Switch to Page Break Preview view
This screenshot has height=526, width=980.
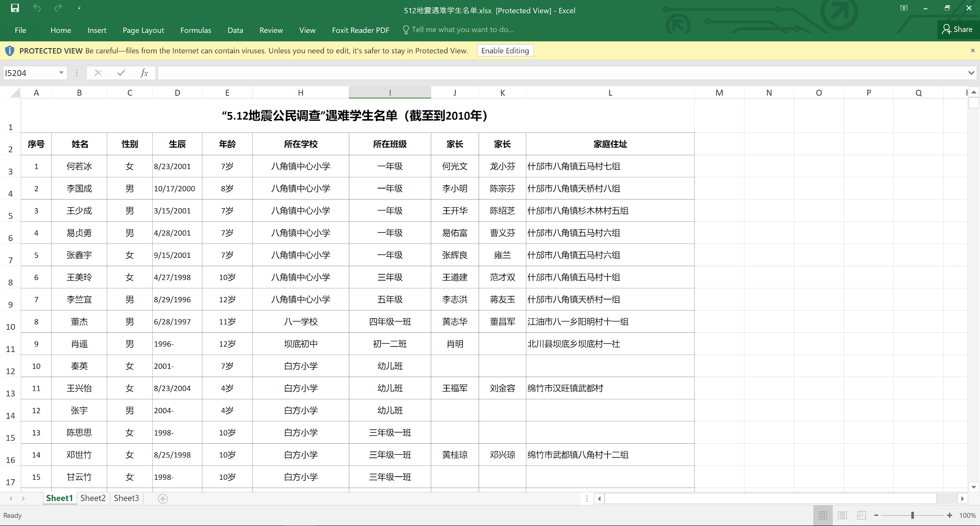tap(861, 515)
